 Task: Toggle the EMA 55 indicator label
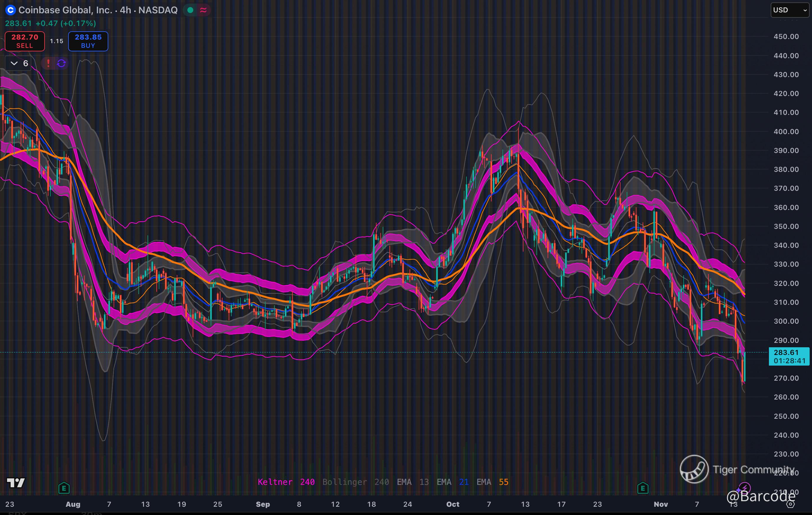(492, 482)
